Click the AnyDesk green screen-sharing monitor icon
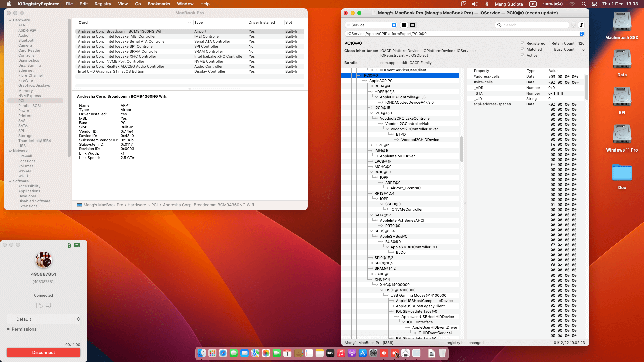 click(x=77, y=246)
